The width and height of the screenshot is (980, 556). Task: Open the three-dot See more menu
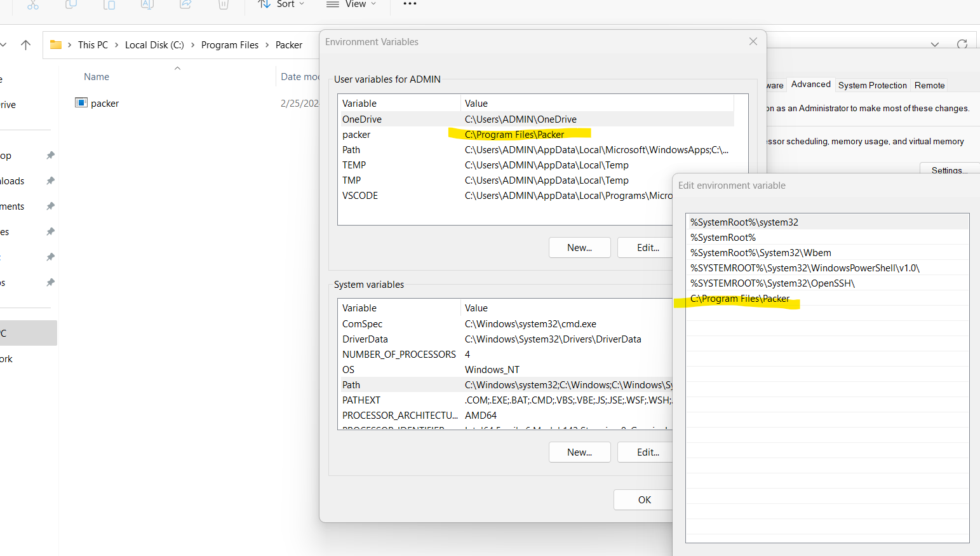[410, 4]
